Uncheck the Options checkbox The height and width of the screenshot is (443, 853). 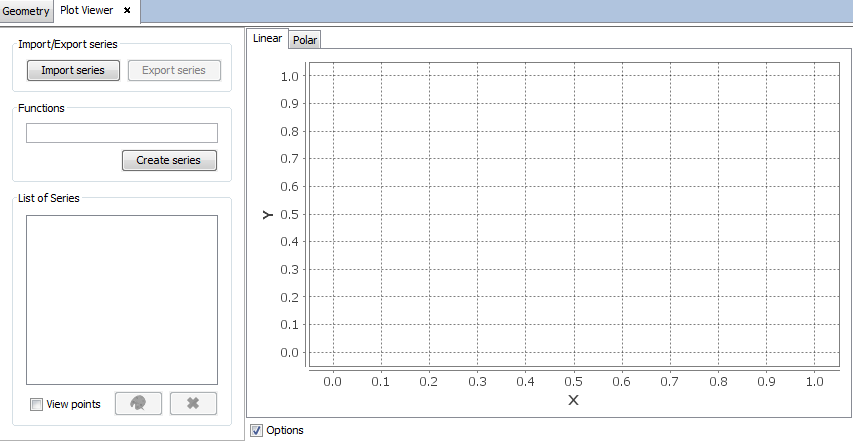256,430
